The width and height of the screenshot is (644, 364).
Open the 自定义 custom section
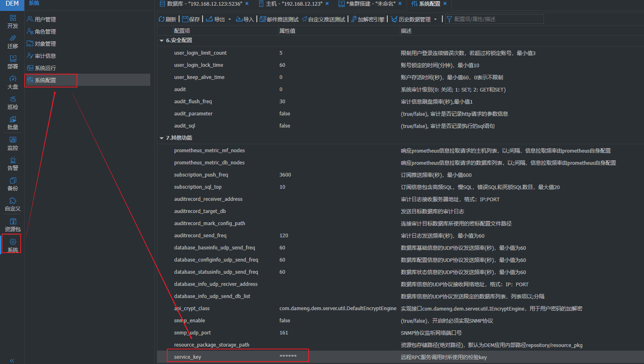pyautogui.click(x=13, y=204)
